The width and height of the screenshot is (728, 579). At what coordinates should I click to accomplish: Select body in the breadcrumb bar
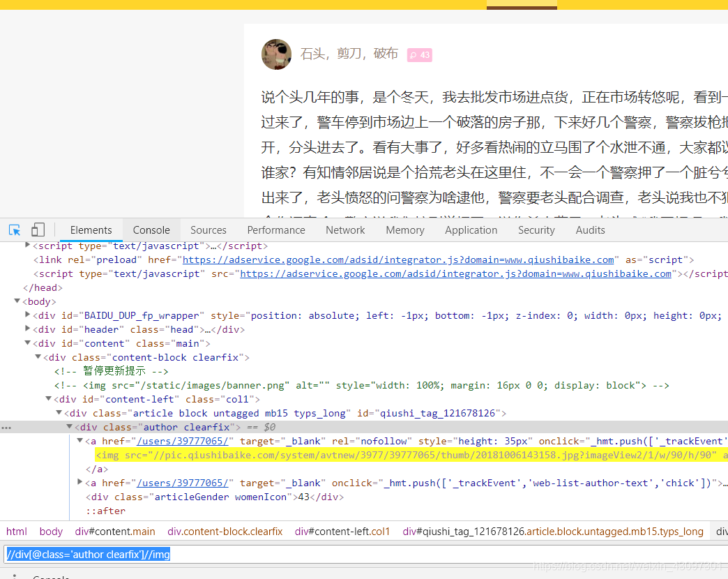pyautogui.click(x=51, y=531)
